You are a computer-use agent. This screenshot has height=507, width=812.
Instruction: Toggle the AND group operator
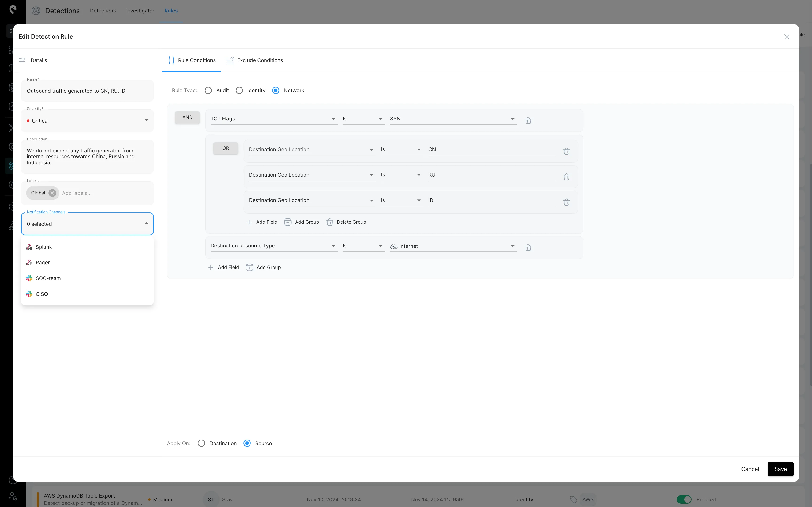coord(187,117)
